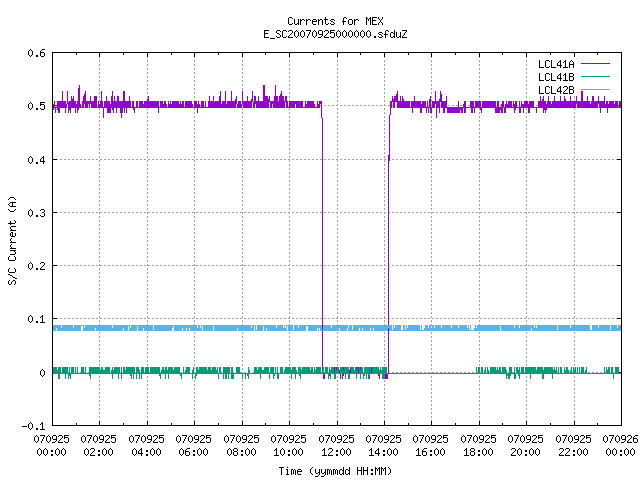Click the 0.3 y-axis tick label

36,213
